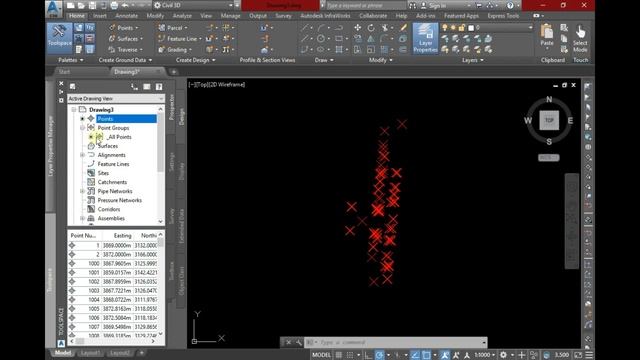Toggle 2D object snap in status bar

point(426,355)
